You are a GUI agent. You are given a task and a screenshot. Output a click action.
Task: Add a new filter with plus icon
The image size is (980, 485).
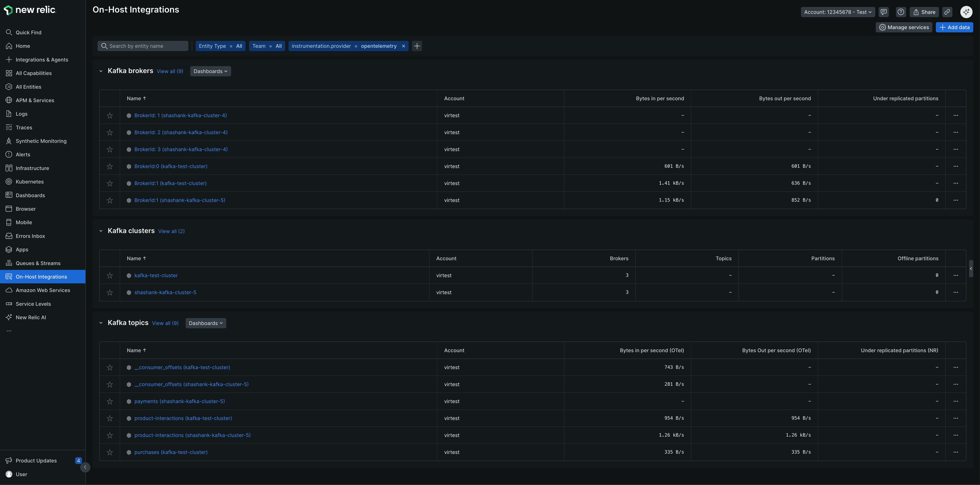point(417,46)
